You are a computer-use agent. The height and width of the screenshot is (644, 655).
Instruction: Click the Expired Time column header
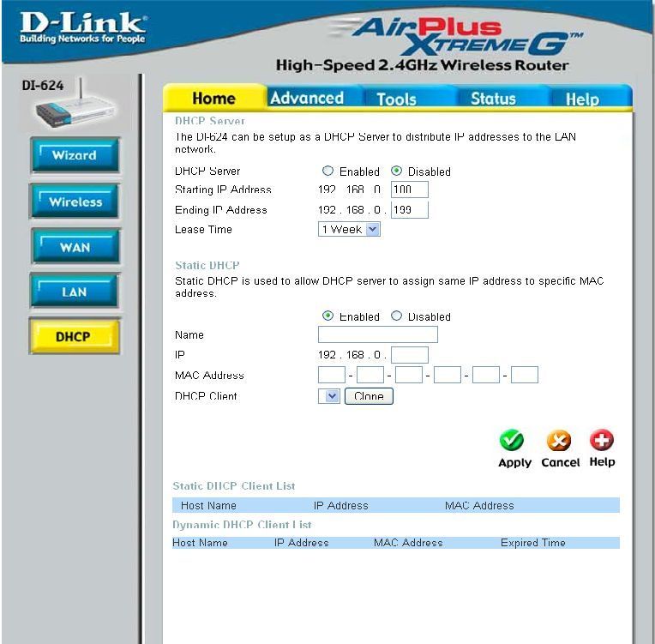coord(533,543)
